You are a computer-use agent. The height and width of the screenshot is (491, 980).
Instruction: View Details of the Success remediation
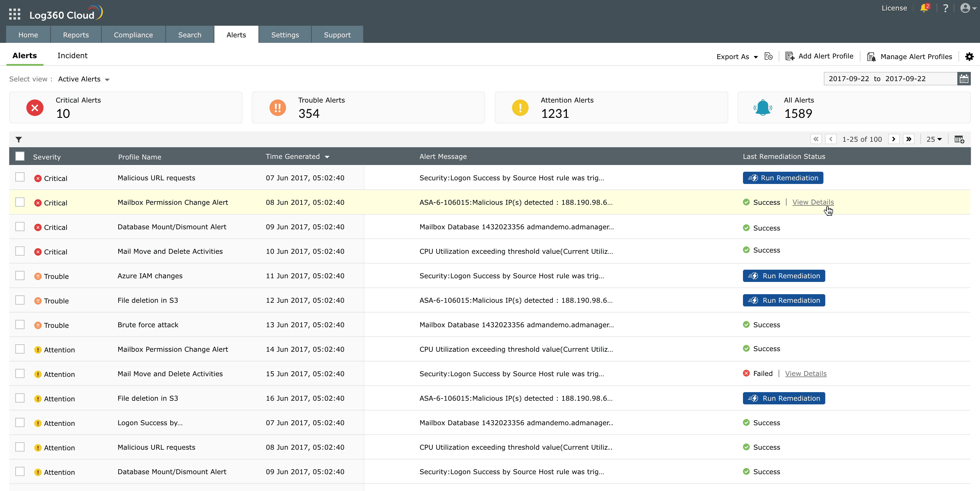813,202
